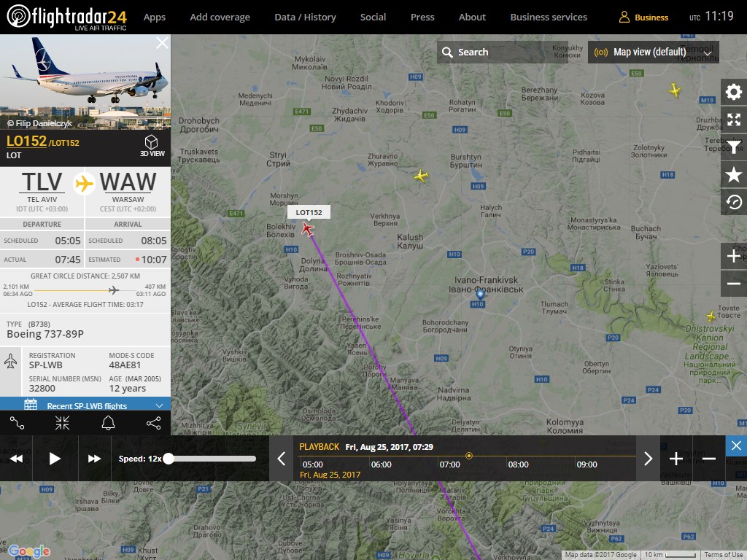Toggle fullscreen map view icon

click(x=734, y=120)
